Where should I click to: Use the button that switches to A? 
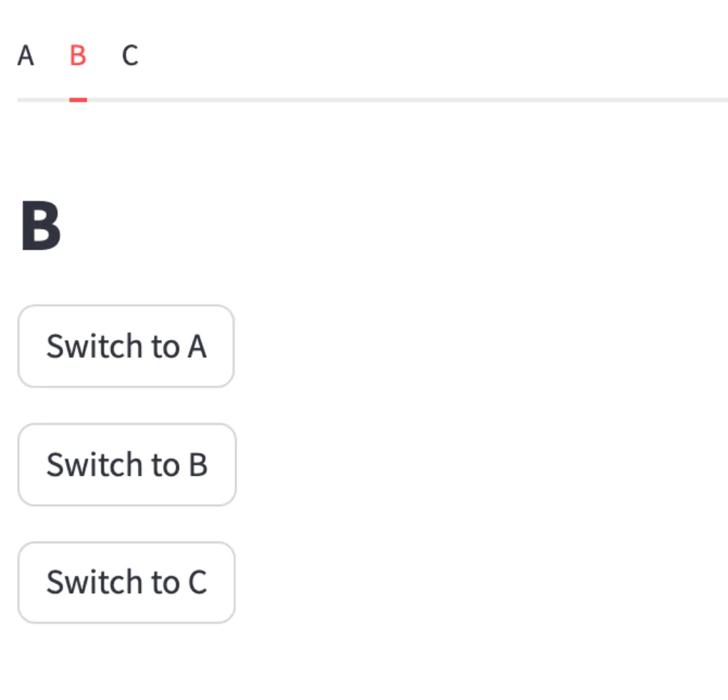[x=126, y=346]
